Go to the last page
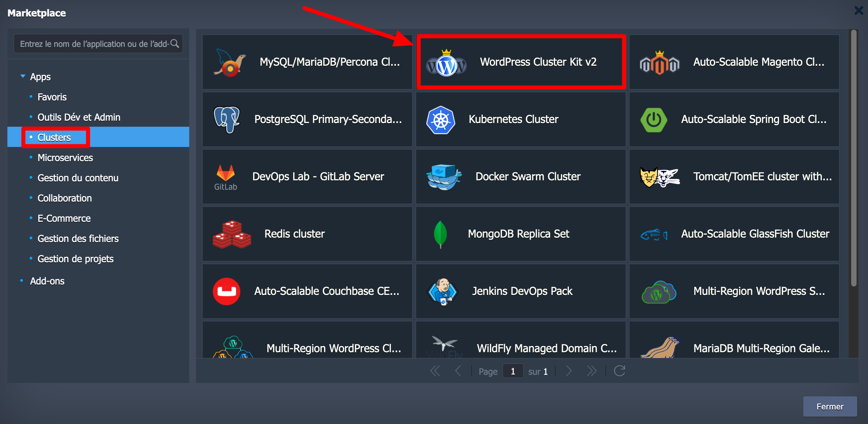 [591, 371]
